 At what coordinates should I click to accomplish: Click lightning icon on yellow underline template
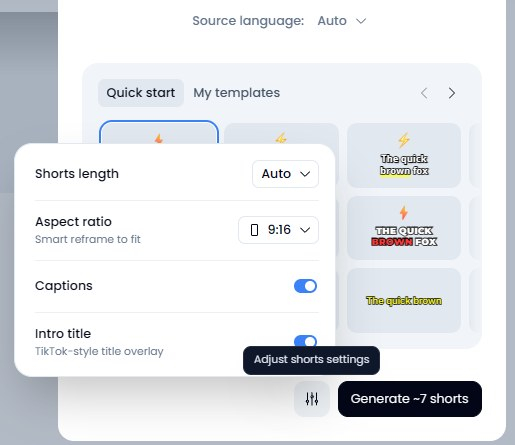pos(404,140)
